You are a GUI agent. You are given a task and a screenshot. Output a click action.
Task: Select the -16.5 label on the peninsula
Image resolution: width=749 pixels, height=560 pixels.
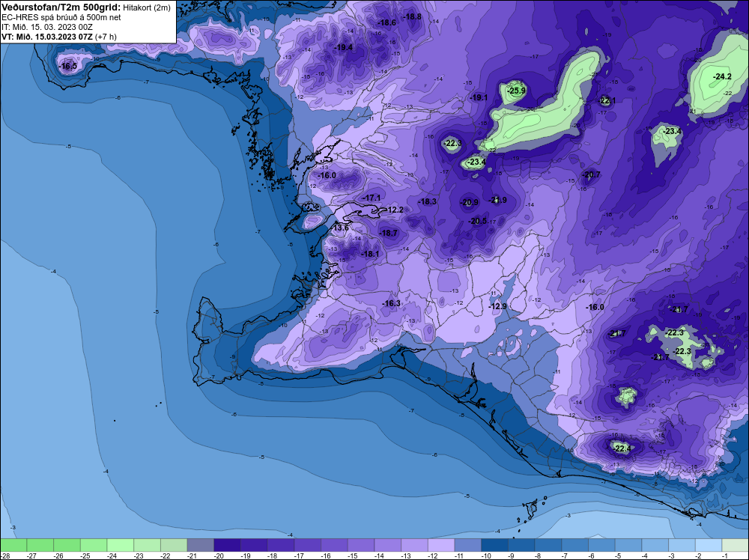(68, 67)
